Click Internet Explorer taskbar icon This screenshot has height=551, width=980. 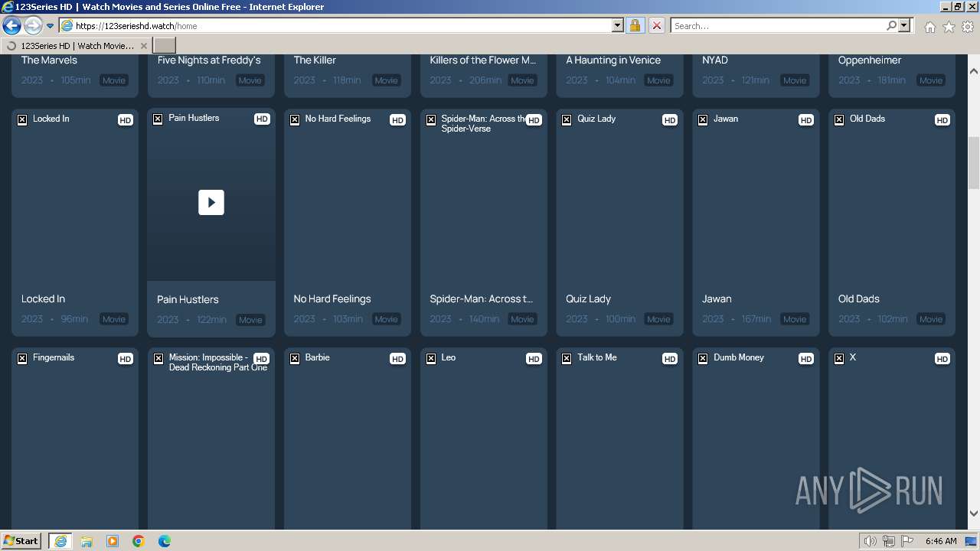60,541
